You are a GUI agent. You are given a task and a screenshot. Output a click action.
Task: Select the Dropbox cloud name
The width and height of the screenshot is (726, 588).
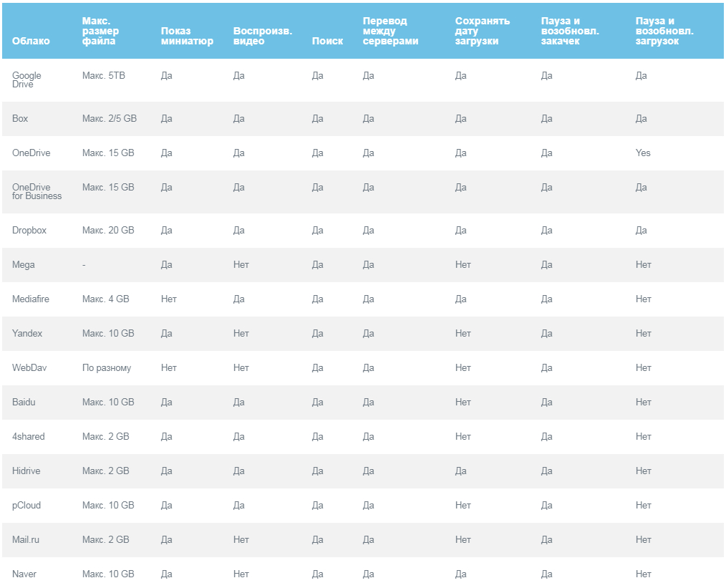29,230
